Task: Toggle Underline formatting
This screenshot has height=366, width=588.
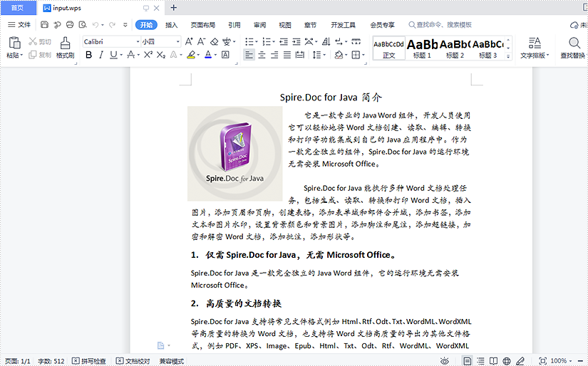Action: [x=113, y=55]
